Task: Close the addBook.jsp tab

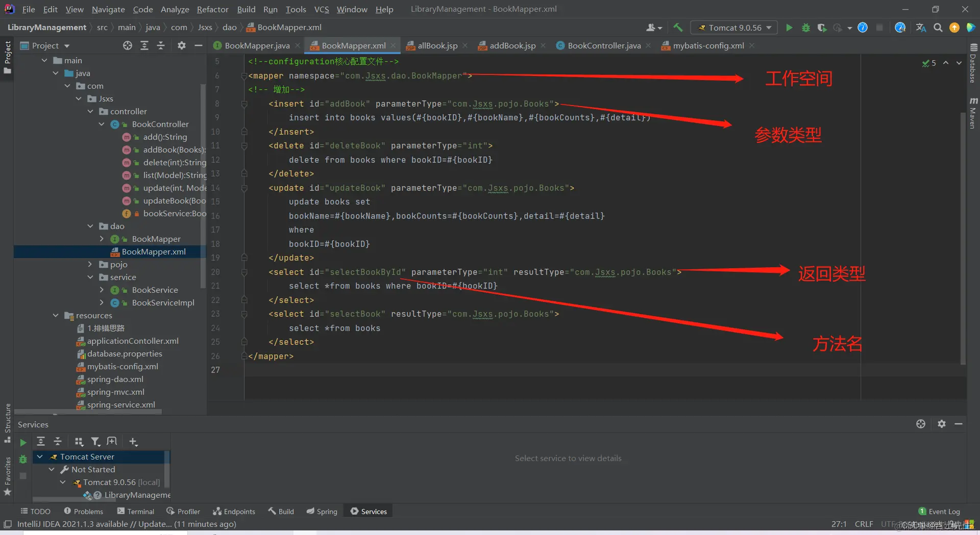Action: pyautogui.click(x=543, y=45)
